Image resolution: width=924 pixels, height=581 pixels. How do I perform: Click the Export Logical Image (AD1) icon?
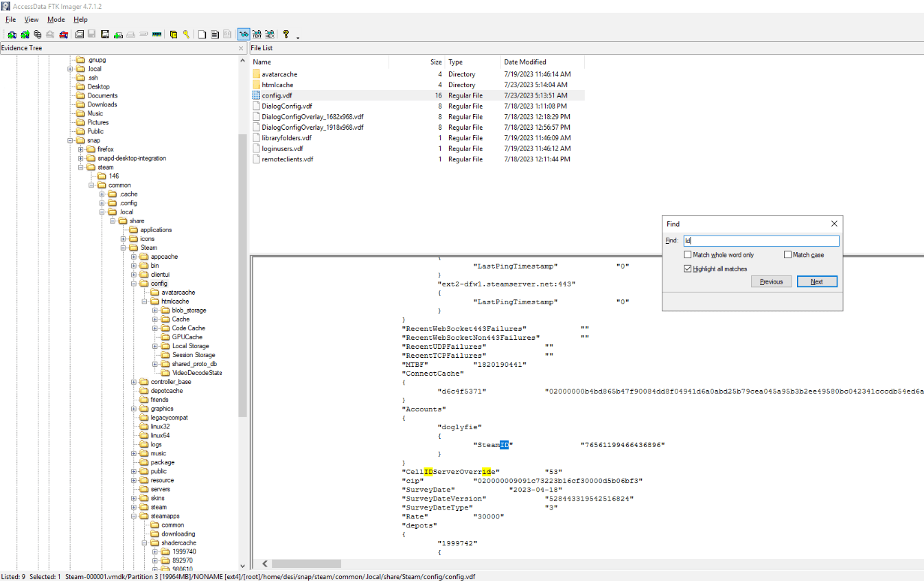pos(105,34)
